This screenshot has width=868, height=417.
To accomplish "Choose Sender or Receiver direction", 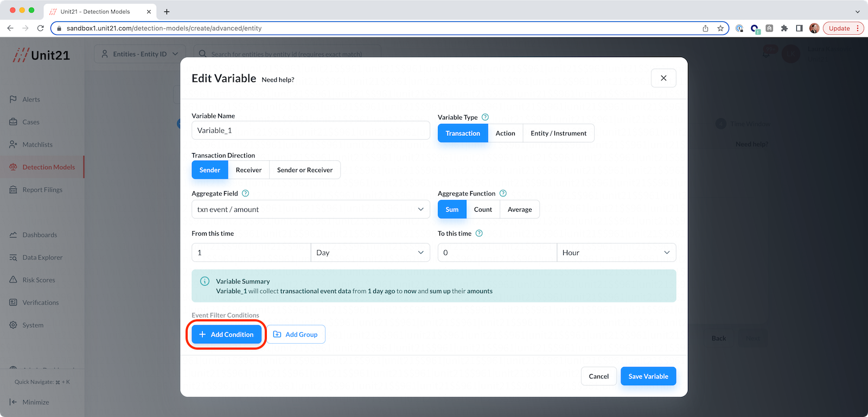I will click(x=305, y=170).
